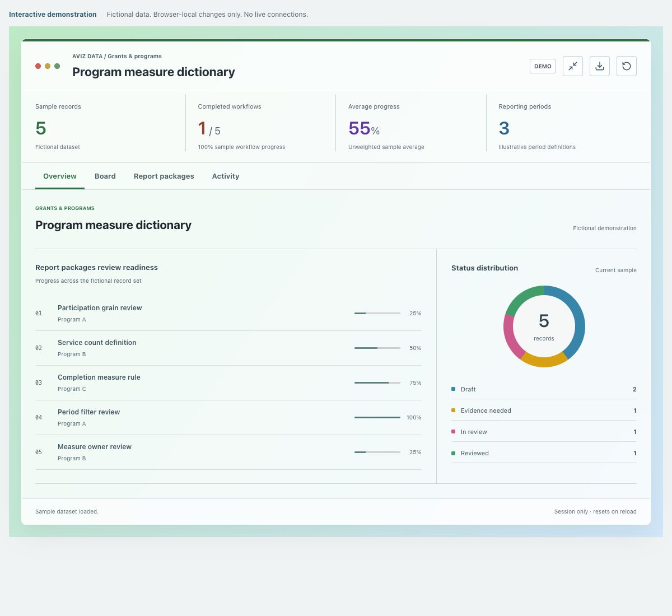Select the Participation grain review row
The image size is (672, 616).
(228, 314)
